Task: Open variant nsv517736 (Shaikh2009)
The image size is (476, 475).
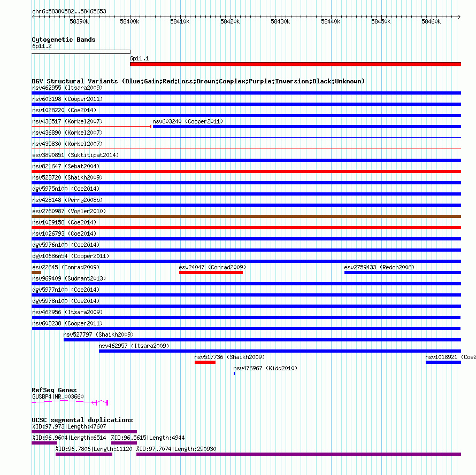Action: (229, 357)
